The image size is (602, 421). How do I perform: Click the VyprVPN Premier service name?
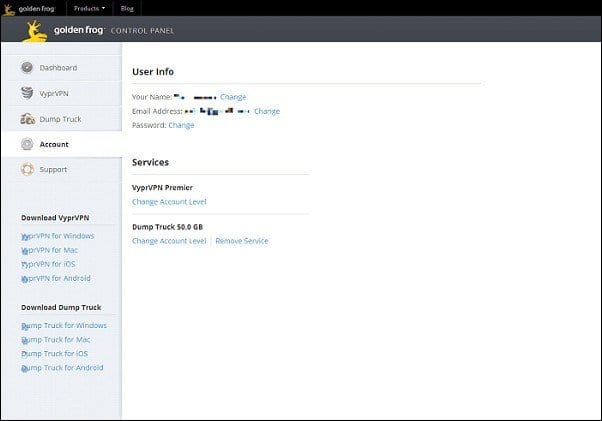(162, 188)
